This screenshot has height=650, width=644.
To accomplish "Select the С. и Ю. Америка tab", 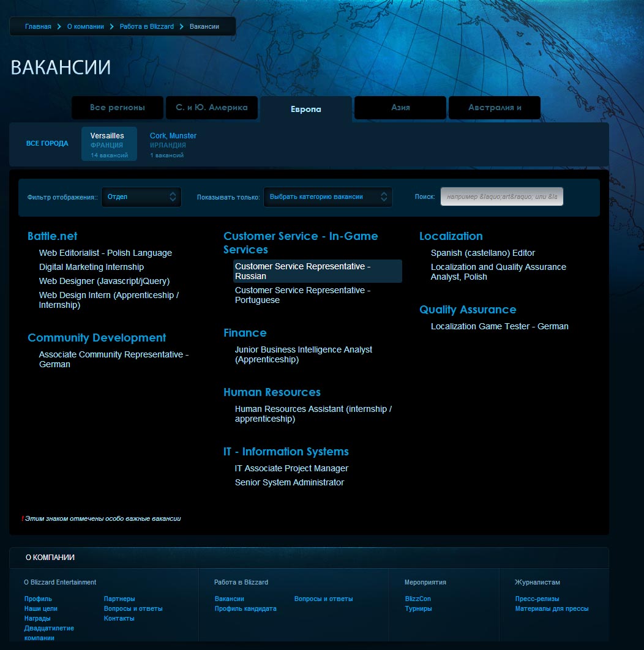I will coord(212,108).
